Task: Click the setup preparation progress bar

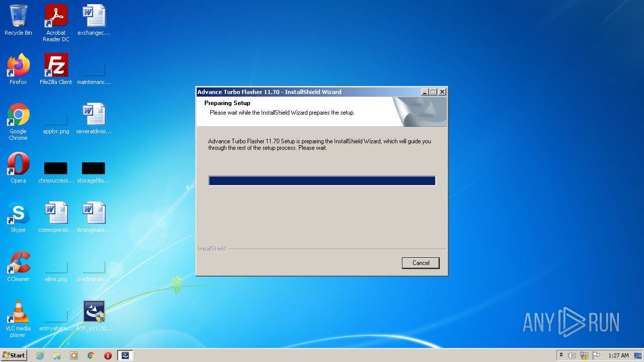Action: (x=322, y=180)
